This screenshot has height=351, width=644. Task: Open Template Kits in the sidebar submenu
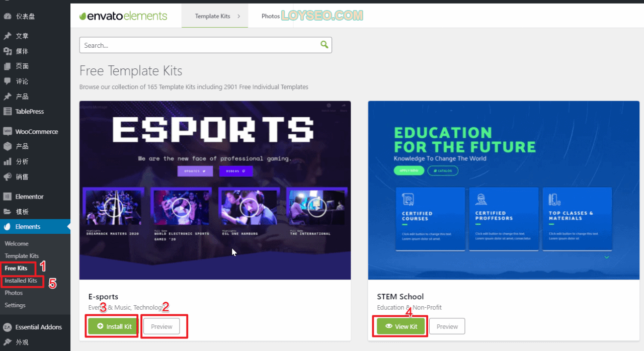coord(22,256)
